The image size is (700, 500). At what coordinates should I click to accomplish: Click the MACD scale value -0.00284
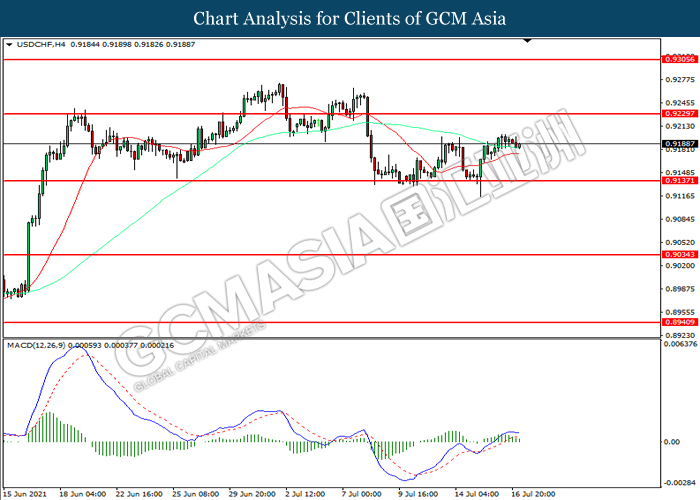pos(680,483)
